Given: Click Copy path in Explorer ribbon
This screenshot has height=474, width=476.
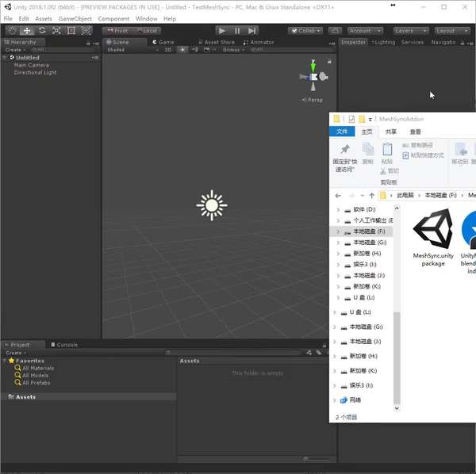Looking at the screenshot, I should tap(418, 145).
